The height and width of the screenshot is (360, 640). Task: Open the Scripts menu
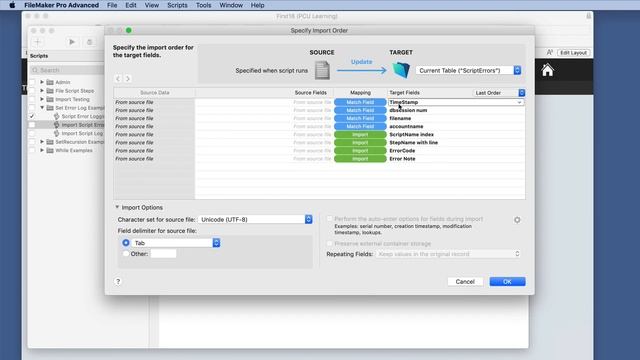pos(177,5)
